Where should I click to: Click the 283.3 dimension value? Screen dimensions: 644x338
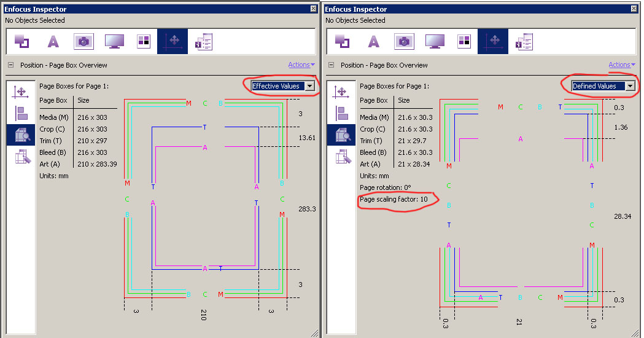pyautogui.click(x=307, y=209)
